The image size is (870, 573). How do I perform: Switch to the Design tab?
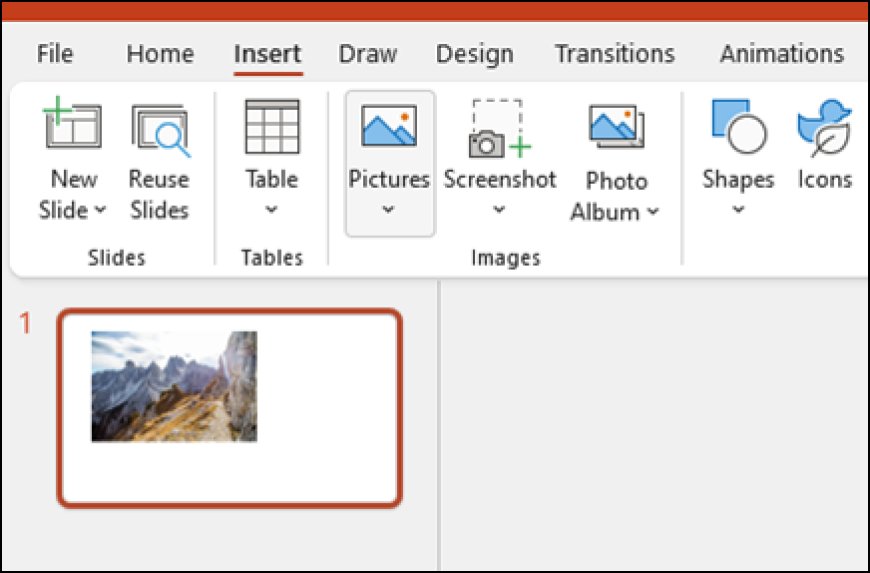click(475, 54)
